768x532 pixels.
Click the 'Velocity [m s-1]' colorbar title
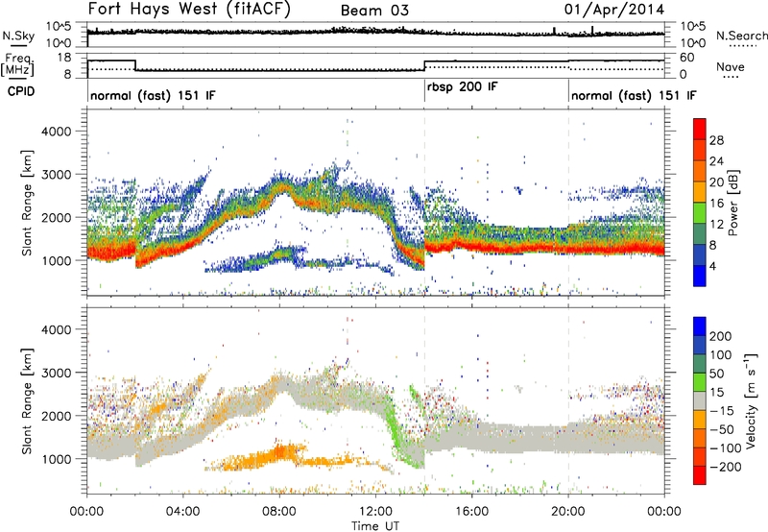(750, 400)
